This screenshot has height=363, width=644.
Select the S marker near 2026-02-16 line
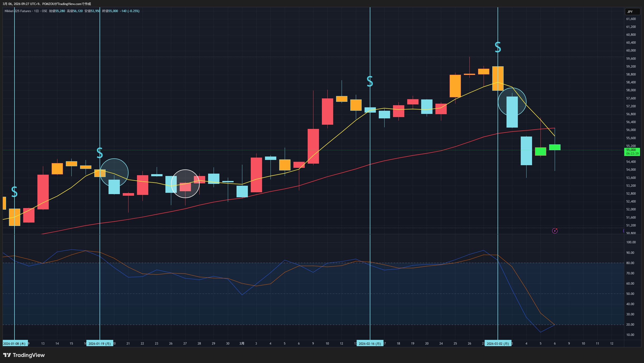pyautogui.click(x=370, y=82)
